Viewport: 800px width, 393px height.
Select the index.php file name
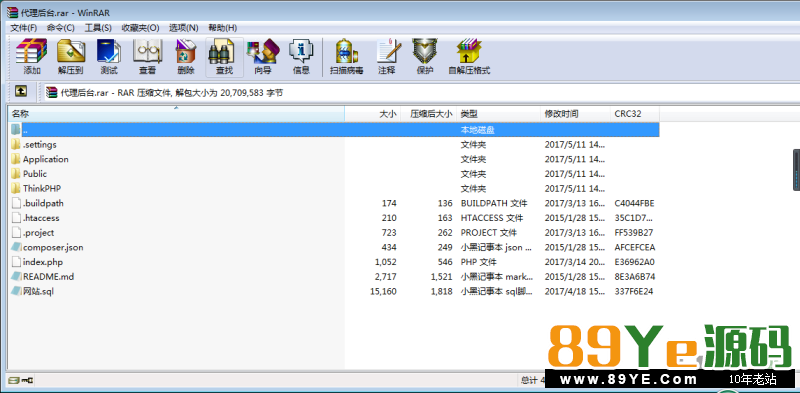pos(43,262)
